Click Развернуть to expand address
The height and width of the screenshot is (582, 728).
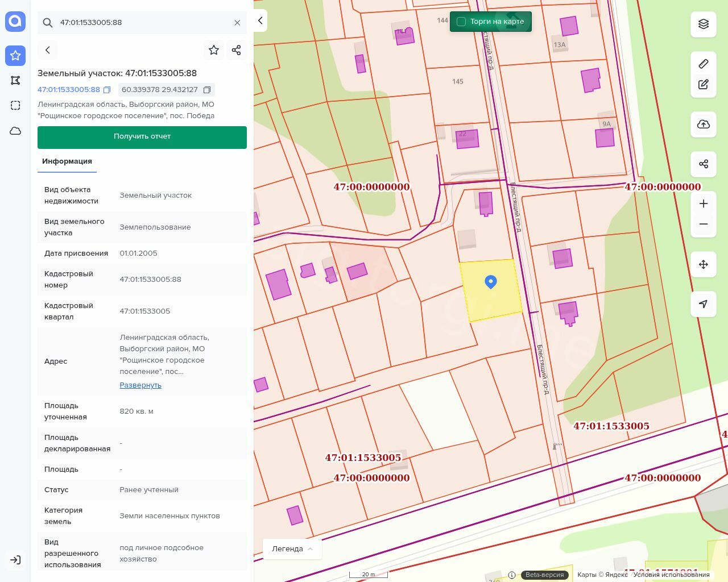click(x=140, y=385)
